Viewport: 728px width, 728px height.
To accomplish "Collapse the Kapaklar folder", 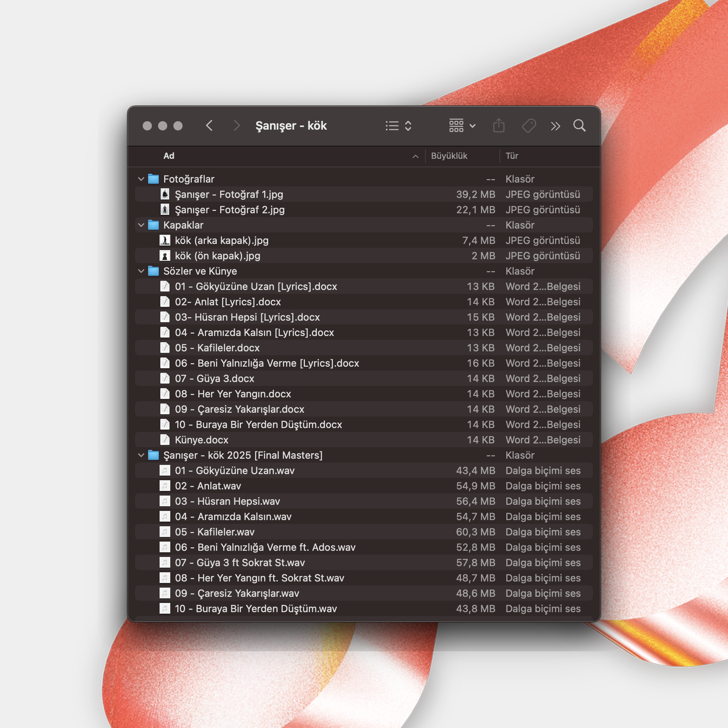I will (141, 225).
